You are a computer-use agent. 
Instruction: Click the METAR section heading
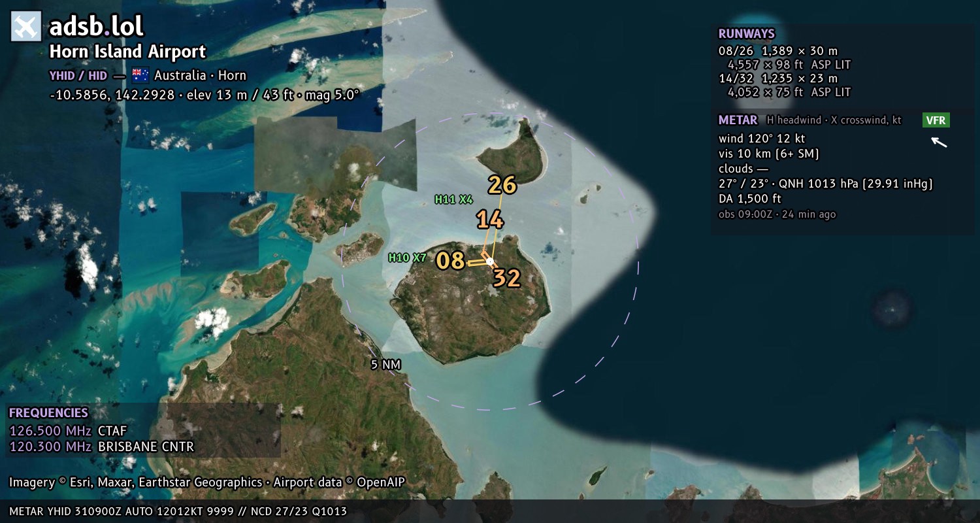pyautogui.click(x=738, y=120)
